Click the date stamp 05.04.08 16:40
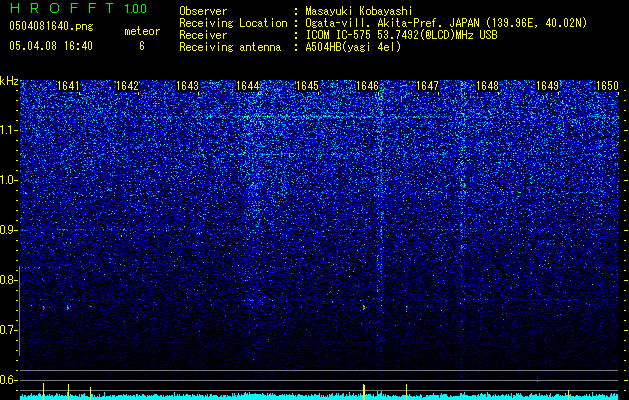This screenshot has width=629, height=400. click(51, 46)
